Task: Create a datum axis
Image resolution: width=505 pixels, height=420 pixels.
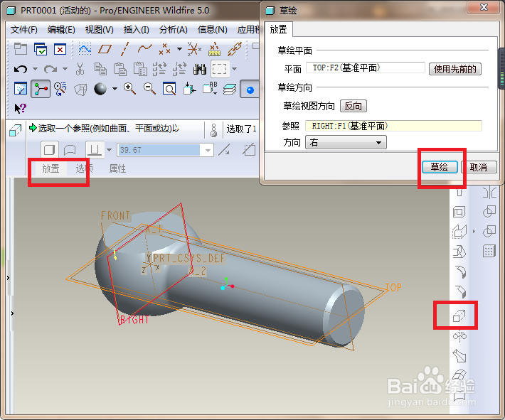Action: tap(124, 49)
